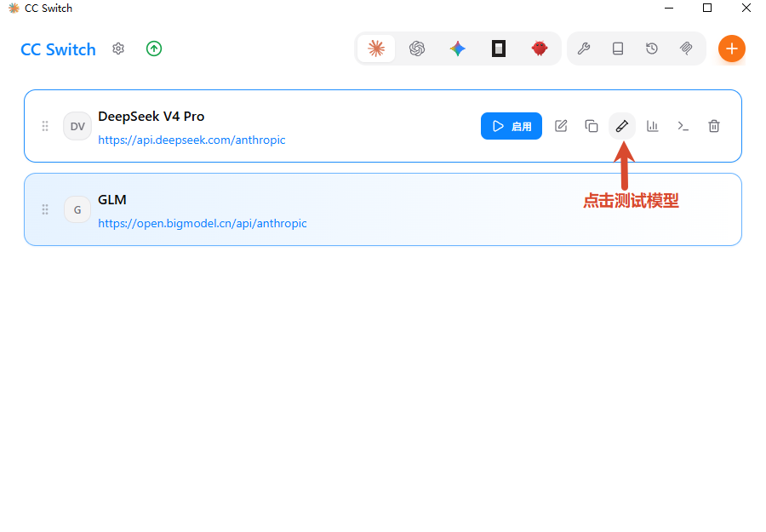The image size is (766, 532).
Task: Click the green update arrow icon
Action: (x=154, y=49)
